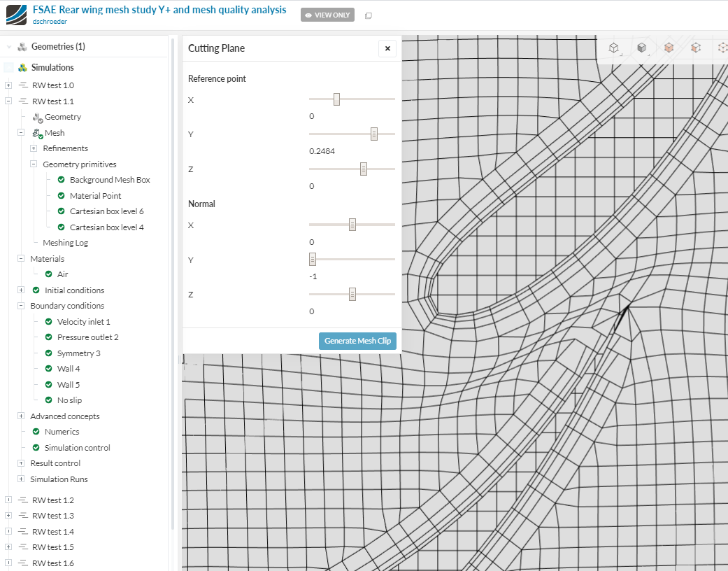Click Reference point X slider handle

(336, 99)
